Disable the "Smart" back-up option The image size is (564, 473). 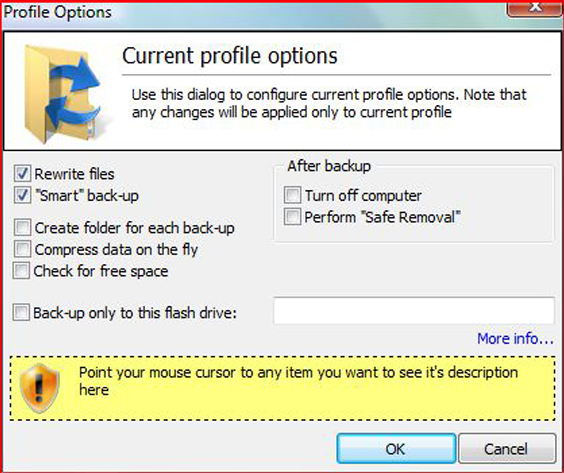22,196
